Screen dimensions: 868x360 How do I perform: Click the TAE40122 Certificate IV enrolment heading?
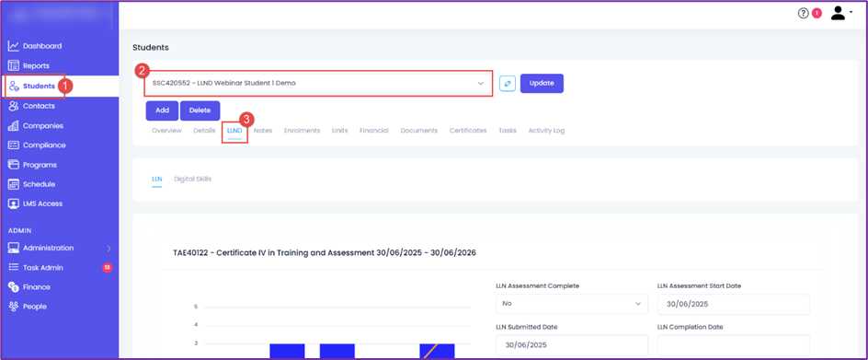pyautogui.click(x=325, y=253)
